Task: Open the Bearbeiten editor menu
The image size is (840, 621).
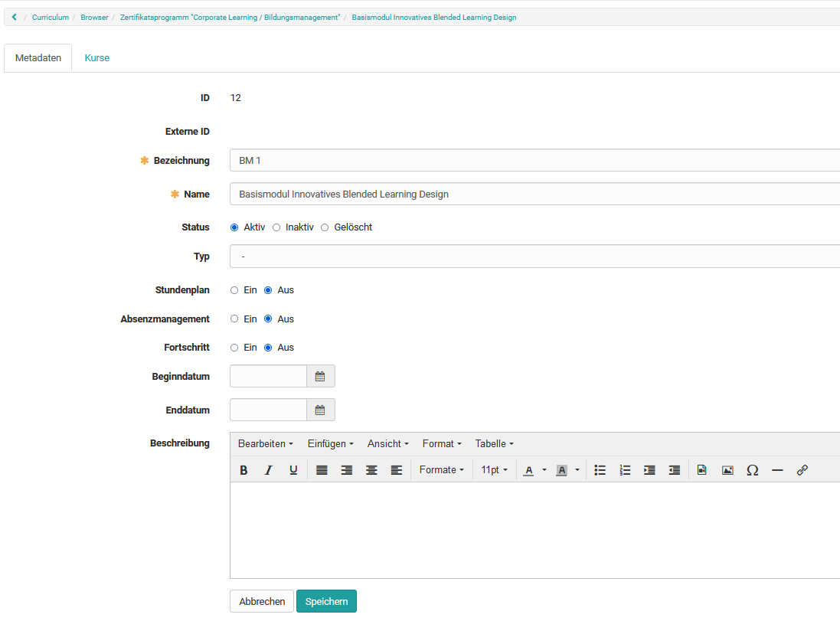Action: (x=265, y=443)
